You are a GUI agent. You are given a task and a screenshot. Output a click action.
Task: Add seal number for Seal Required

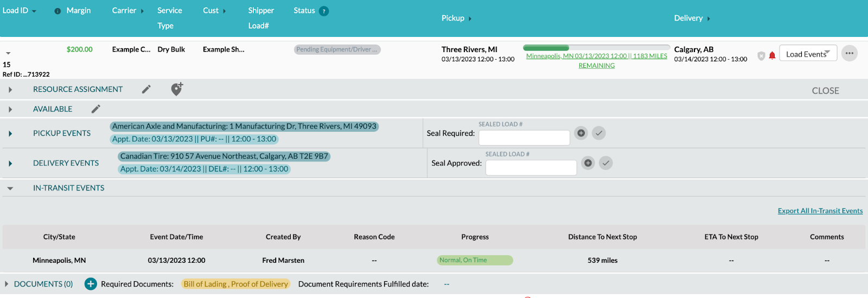(581, 133)
